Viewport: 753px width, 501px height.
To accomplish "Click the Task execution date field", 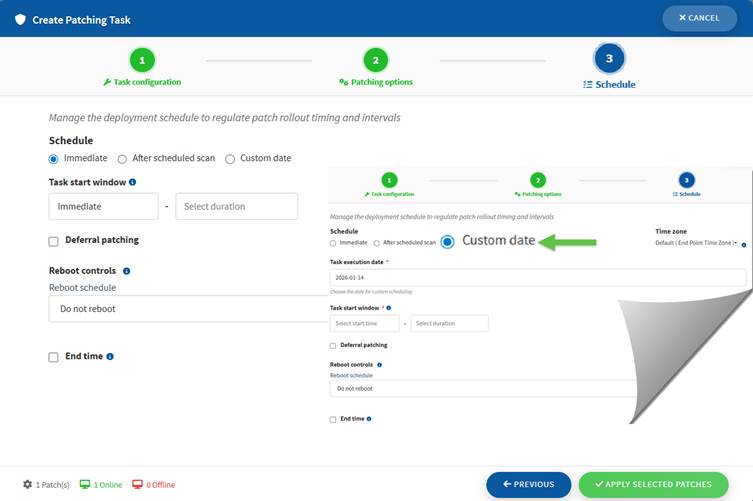I will coord(537,278).
